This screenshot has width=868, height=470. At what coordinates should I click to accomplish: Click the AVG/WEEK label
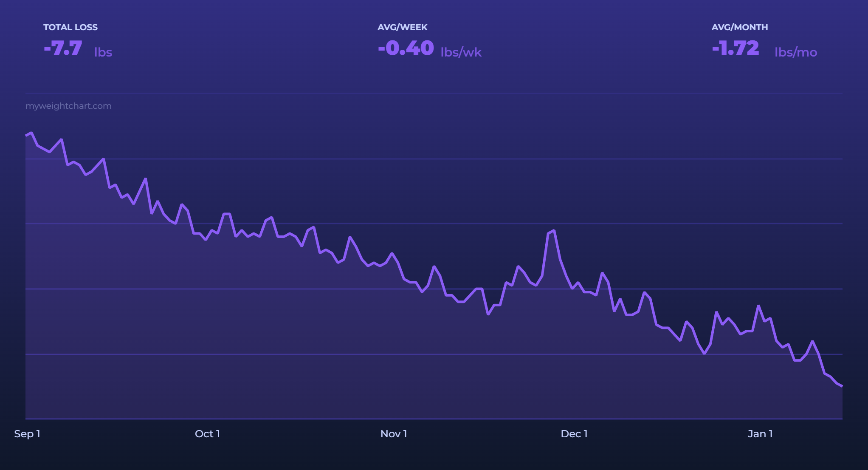tap(402, 27)
